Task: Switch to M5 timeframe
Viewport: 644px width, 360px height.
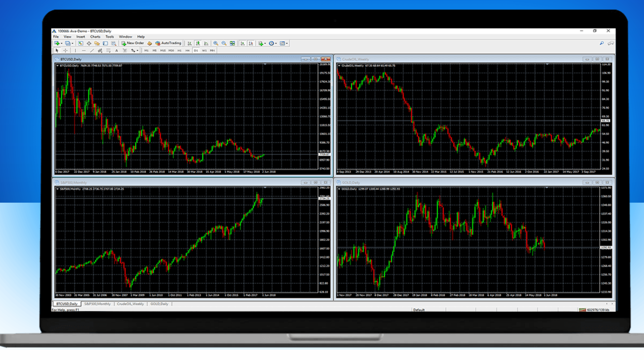Action: point(155,50)
